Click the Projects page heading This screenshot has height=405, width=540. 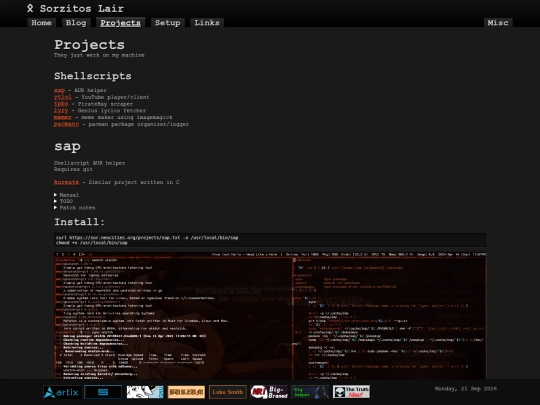(x=89, y=45)
